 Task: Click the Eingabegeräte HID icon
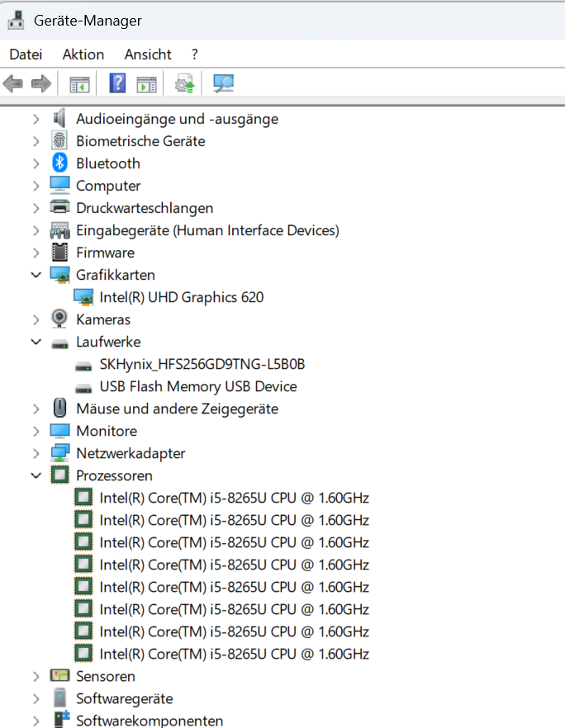click(x=60, y=229)
